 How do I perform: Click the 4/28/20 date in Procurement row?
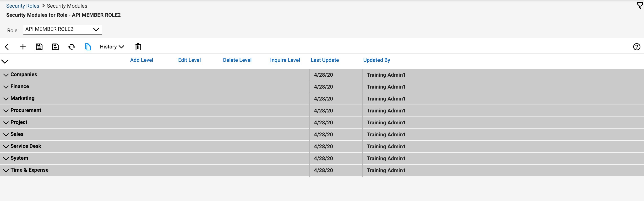323,111
